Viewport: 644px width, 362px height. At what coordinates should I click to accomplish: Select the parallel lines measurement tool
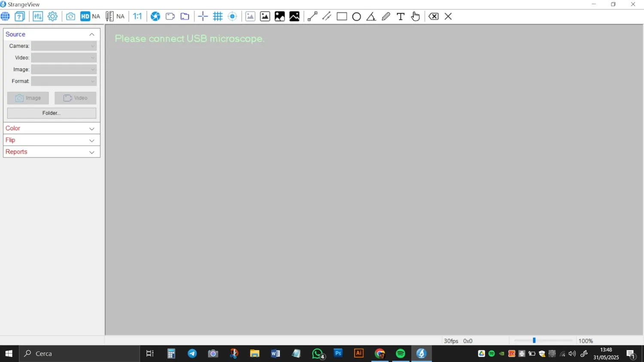(x=327, y=17)
